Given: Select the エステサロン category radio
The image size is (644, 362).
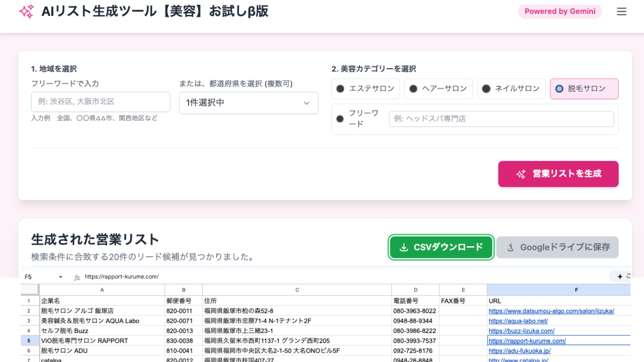Looking at the screenshot, I should point(340,89).
